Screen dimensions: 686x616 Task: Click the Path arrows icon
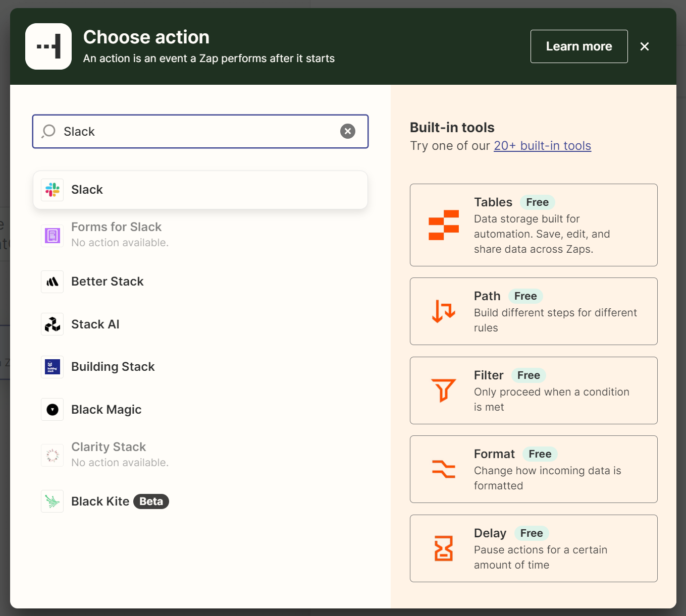(444, 311)
